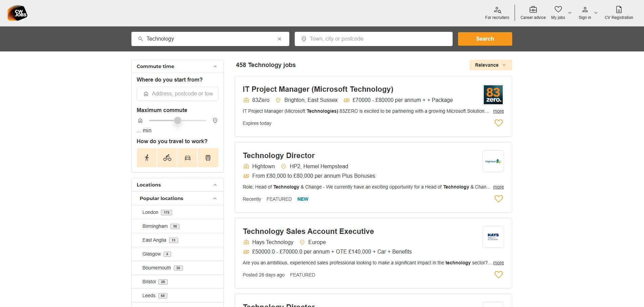Save the Hightown Technology Director job
This screenshot has width=644, height=307.
tap(499, 199)
